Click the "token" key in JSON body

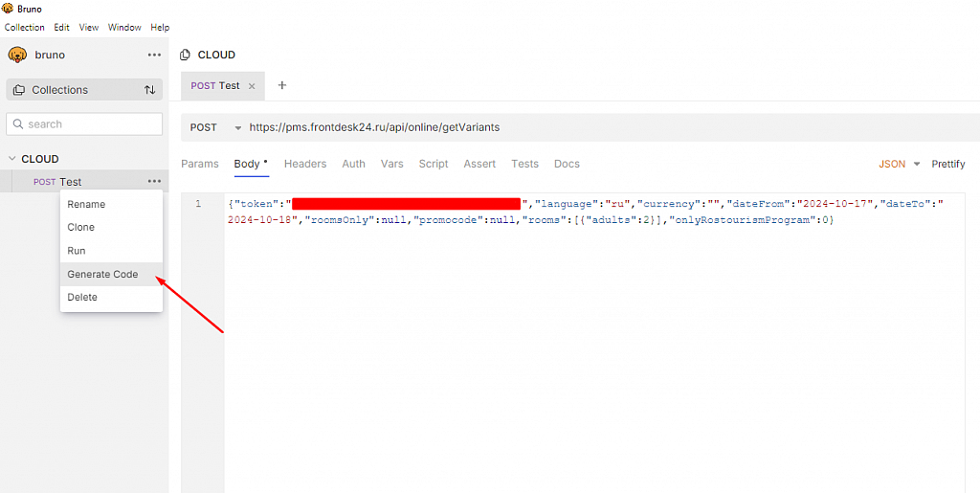click(x=257, y=204)
